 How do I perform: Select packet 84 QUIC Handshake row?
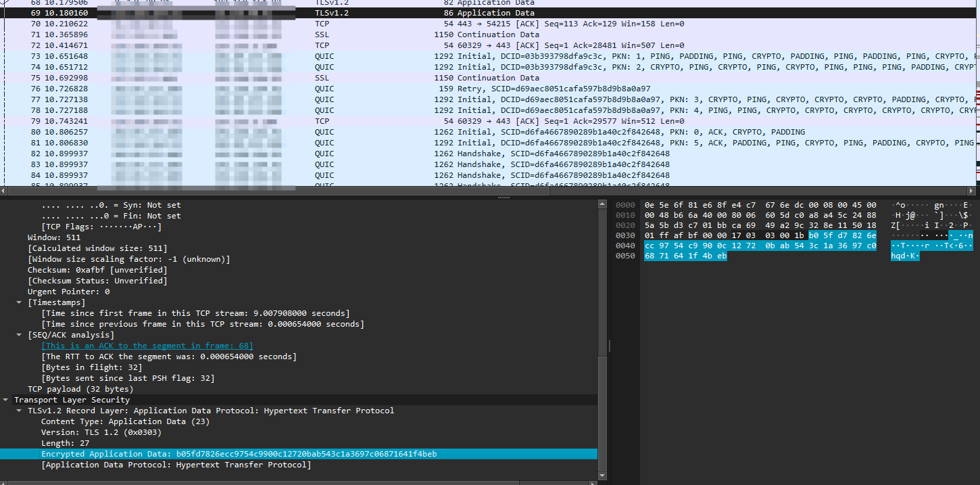[x=487, y=175]
